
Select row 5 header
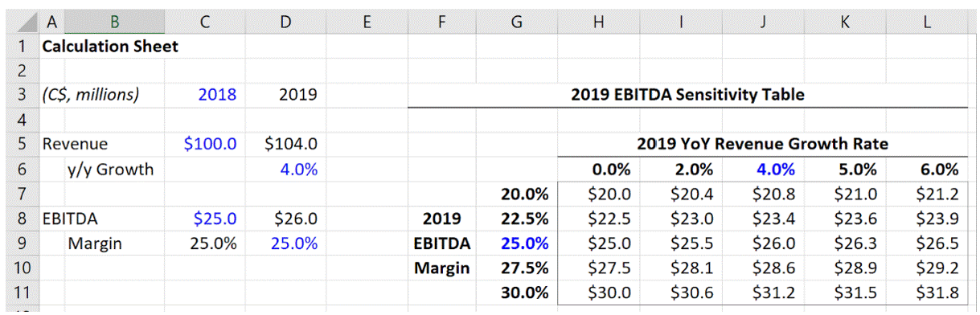coord(23,145)
